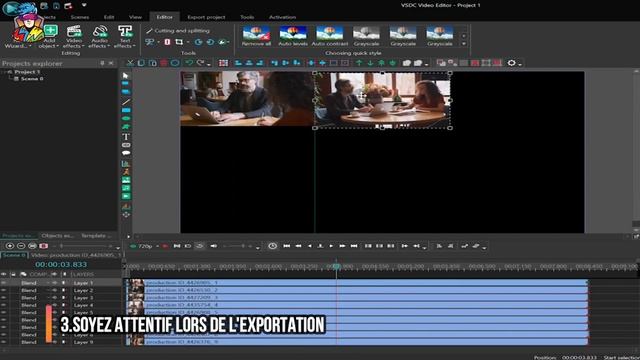
Task: Click the speaker volume icon
Action: click(213, 246)
